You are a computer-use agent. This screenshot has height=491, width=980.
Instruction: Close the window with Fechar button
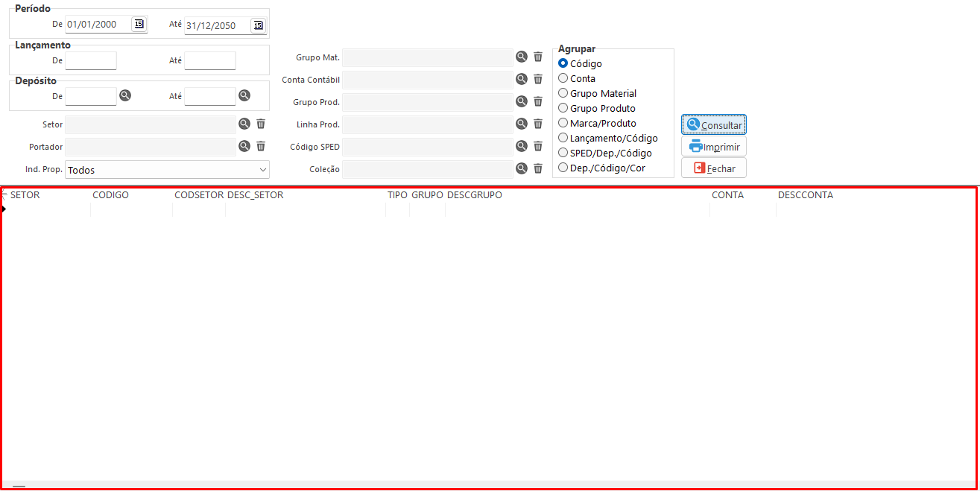coord(714,168)
